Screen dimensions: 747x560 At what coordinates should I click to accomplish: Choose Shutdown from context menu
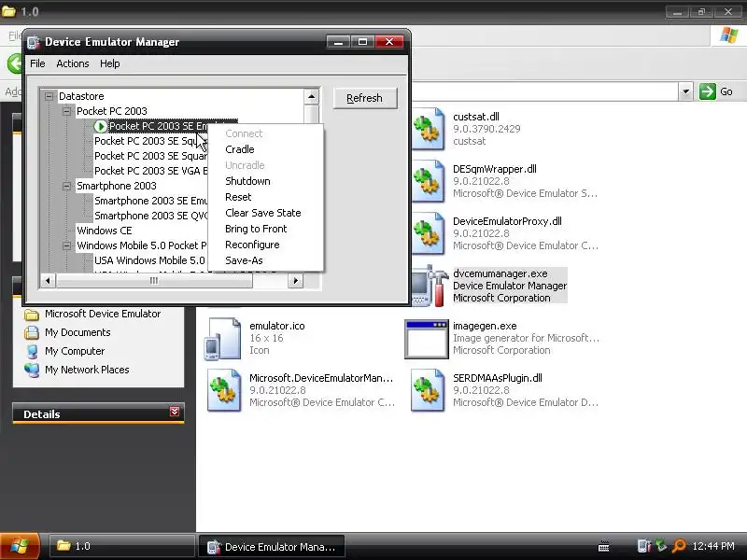[x=266, y=181]
